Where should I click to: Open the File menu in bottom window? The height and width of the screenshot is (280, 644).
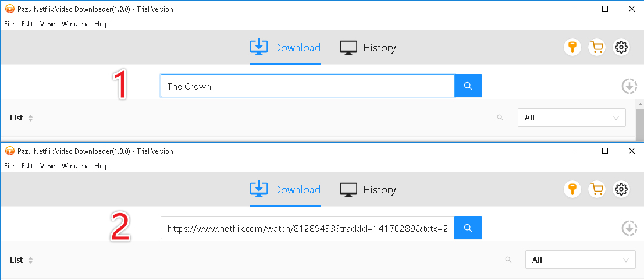click(9, 166)
